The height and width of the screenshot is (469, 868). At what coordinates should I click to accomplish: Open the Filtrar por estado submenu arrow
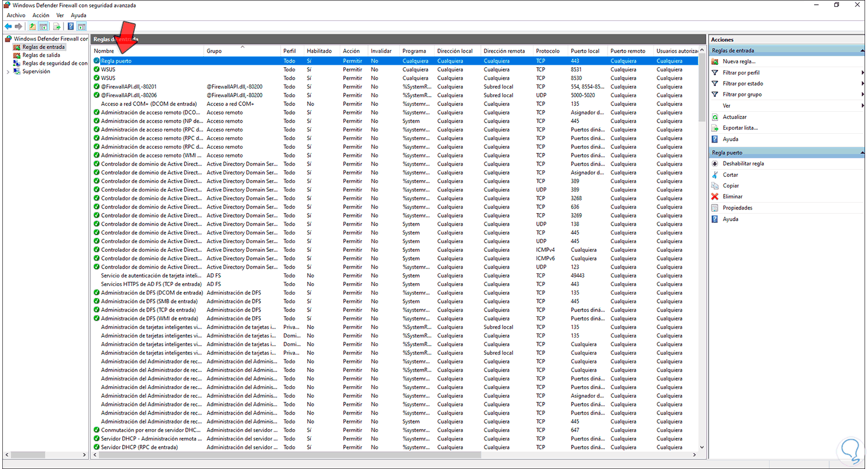click(863, 83)
